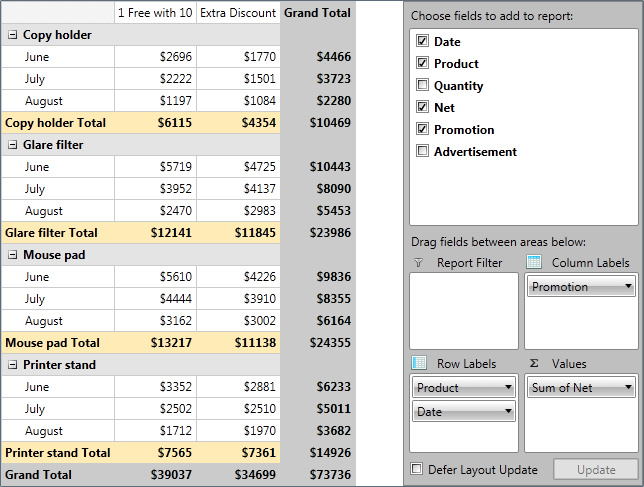Click the 'Copy holder Total' row label

pos(55,123)
